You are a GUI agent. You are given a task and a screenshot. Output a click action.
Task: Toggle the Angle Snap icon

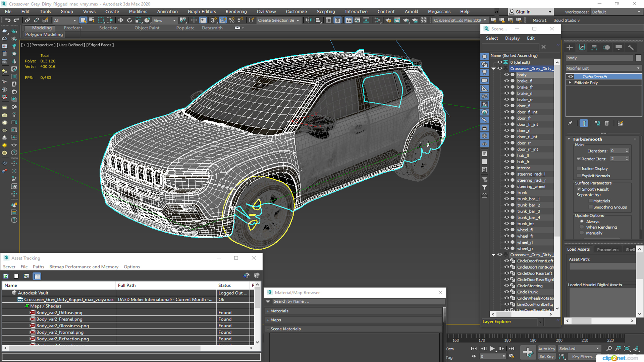[223, 20]
